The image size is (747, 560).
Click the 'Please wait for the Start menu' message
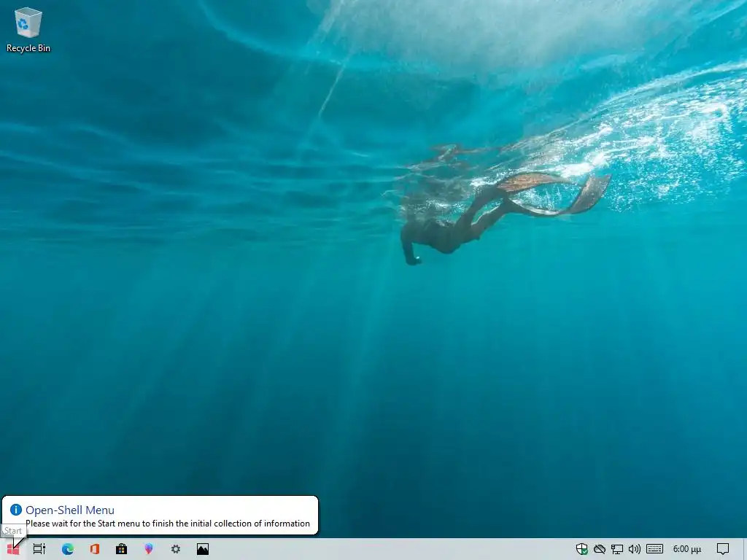(x=168, y=524)
